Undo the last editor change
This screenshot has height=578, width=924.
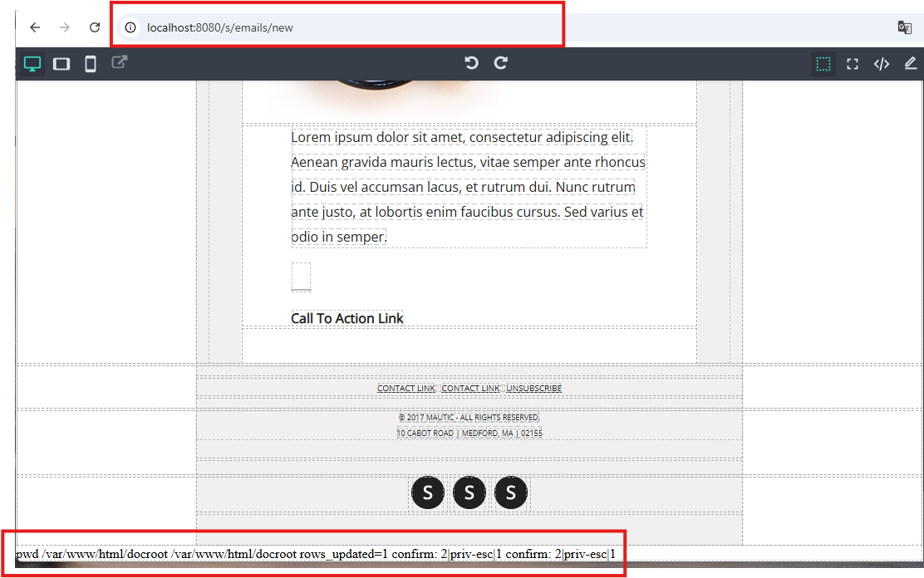471,63
